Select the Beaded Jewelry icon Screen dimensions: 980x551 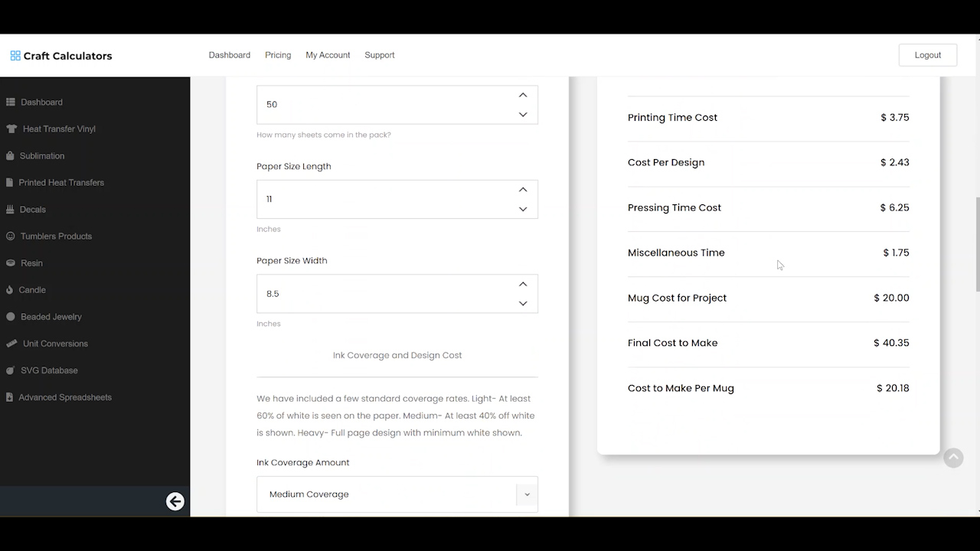point(11,316)
